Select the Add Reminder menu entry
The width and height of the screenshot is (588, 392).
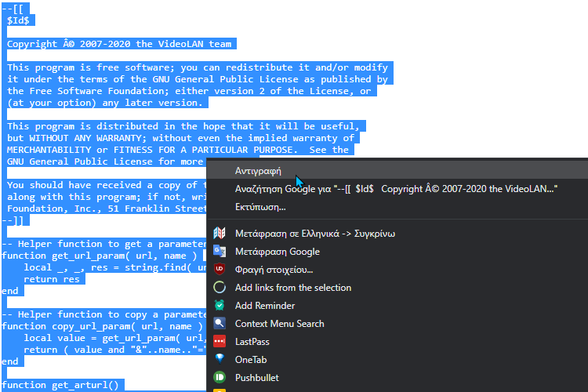397,305
